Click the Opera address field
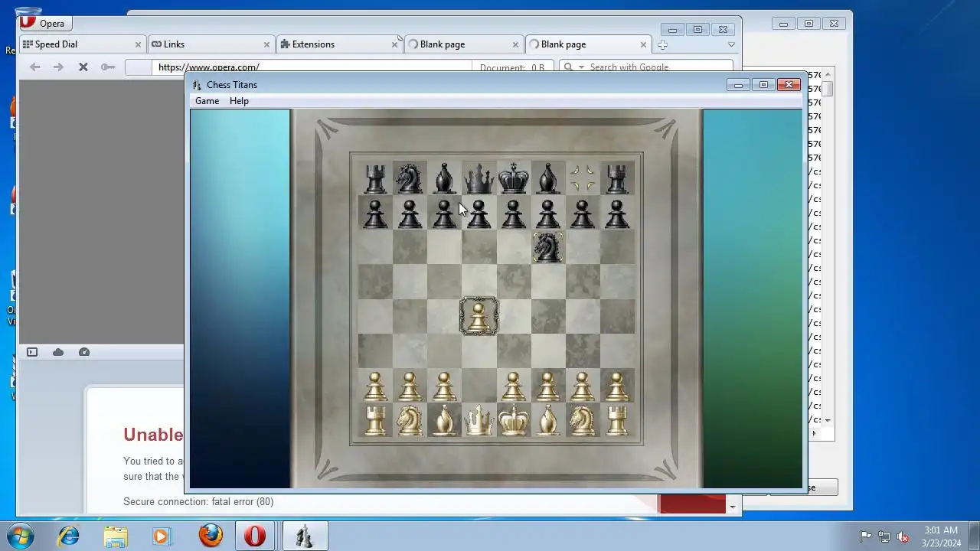The width and height of the screenshot is (980, 551). [x=312, y=67]
